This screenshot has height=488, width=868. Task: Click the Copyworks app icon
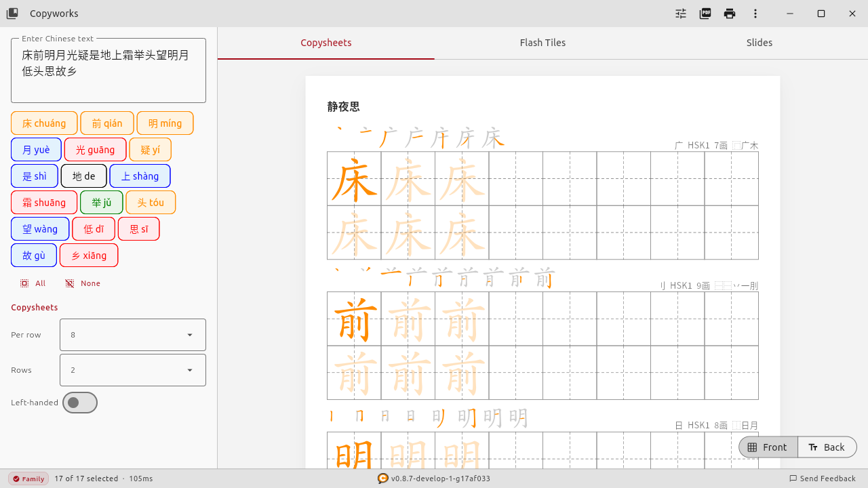[x=12, y=13]
